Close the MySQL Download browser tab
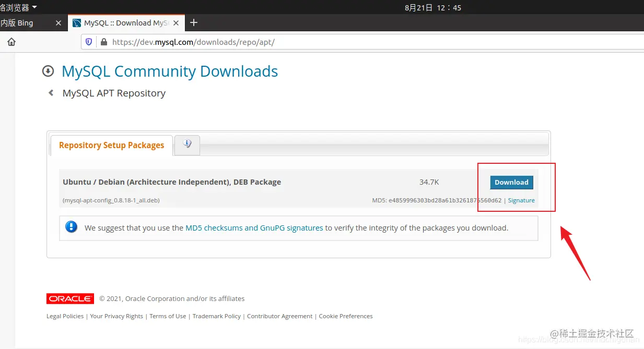 176,23
